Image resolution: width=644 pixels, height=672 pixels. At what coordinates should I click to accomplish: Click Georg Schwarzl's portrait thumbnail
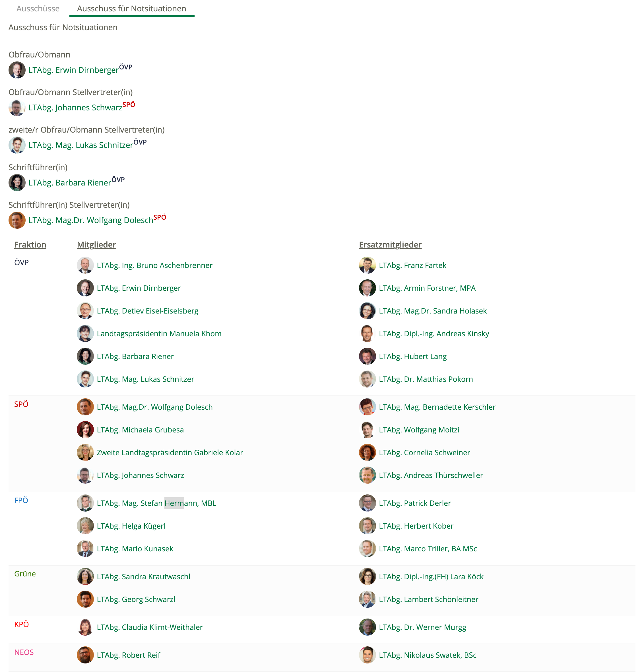85,599
